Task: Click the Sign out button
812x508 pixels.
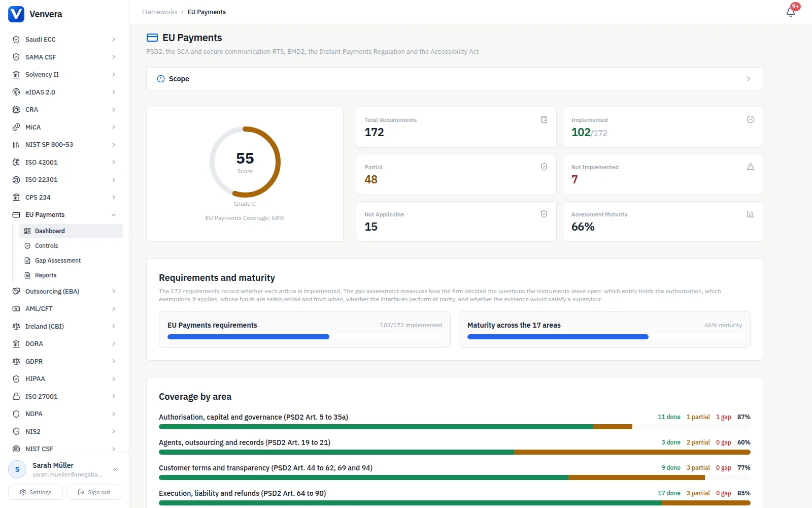Action: pyautogui.click(x=94, y=492)
